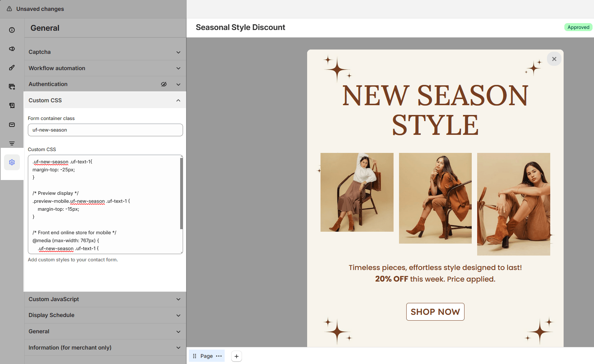Click the middle photo of woman in rust jacket

pyautogui.click(x=435, y=198)
